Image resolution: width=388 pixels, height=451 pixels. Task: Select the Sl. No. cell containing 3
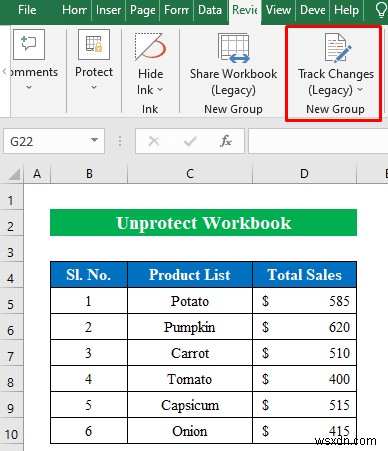click(x=89, y=353)
